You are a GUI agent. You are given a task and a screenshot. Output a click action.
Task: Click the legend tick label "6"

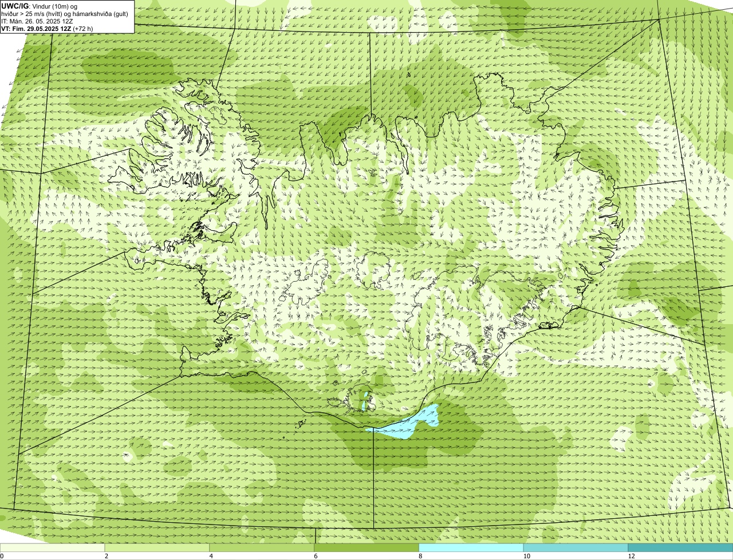[x=316, y=556]
